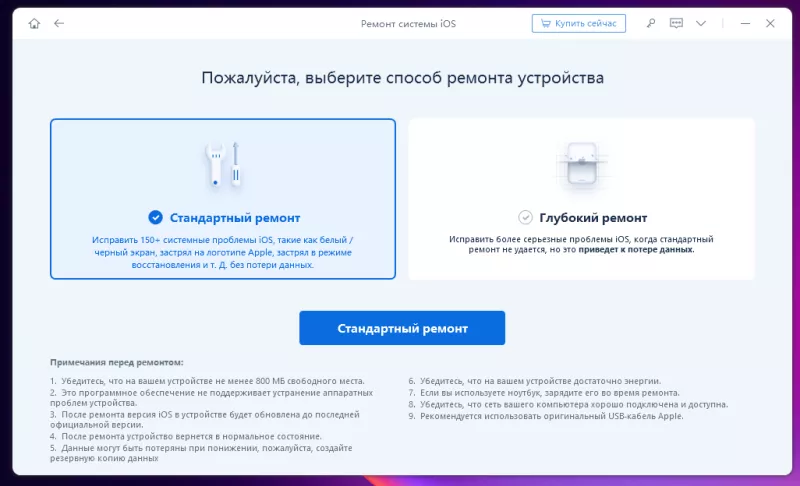Click the Примечания перед ремонтом heading
The width and height of the screenshot is (800, 486).
point(116,362)
